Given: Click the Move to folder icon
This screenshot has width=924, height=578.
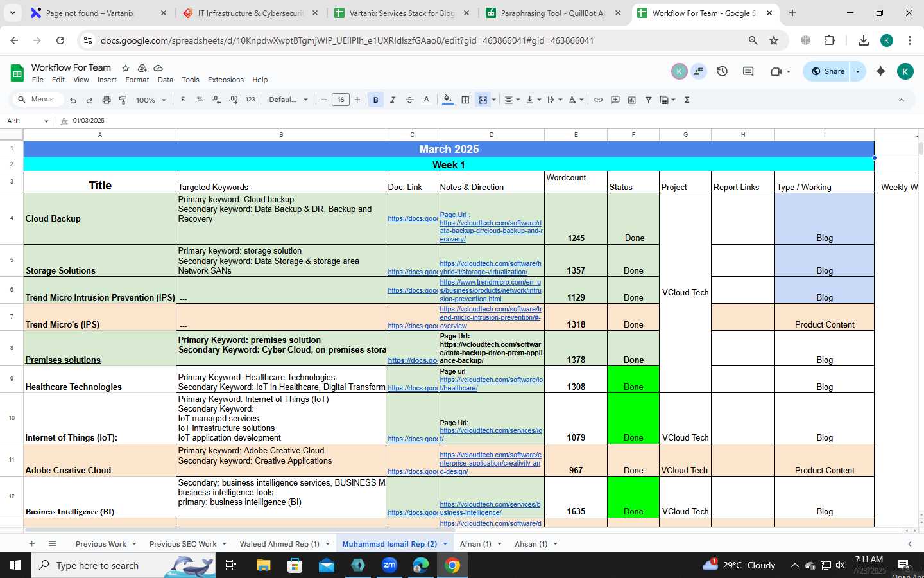Looking at the screenshot, I should 142,67.
